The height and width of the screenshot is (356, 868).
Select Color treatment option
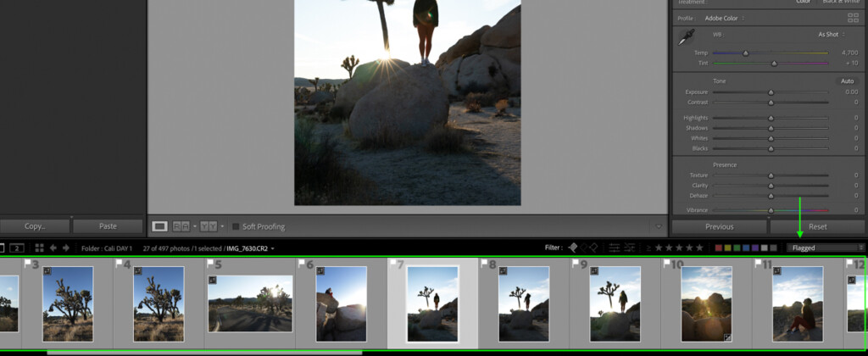803,2
